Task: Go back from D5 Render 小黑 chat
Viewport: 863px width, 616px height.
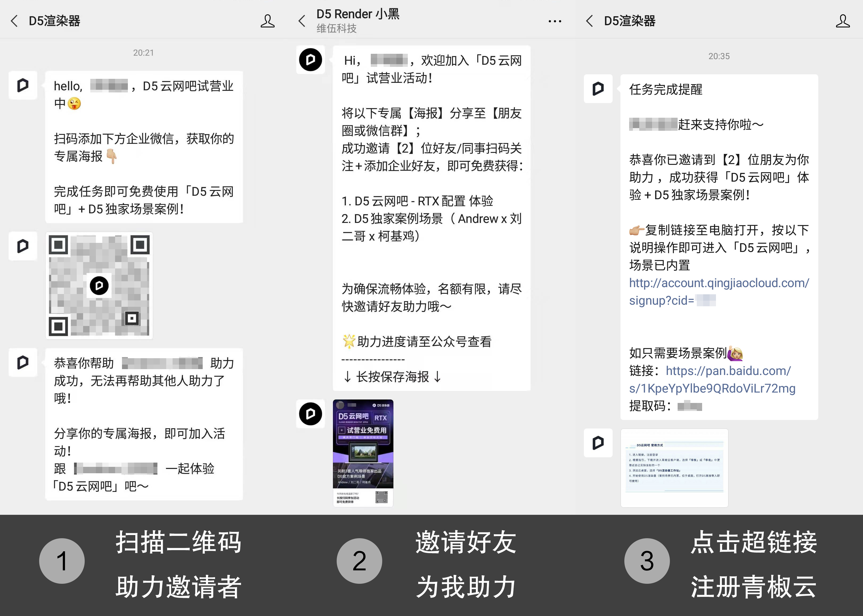Action: click(x=302, y=21)
